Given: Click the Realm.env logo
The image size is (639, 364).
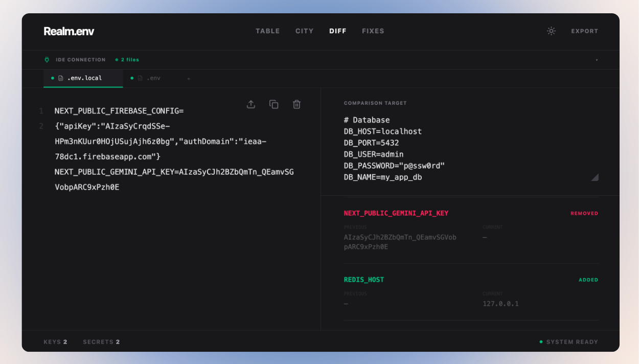Looking at the screenshot, I should (x=69, y=31).
